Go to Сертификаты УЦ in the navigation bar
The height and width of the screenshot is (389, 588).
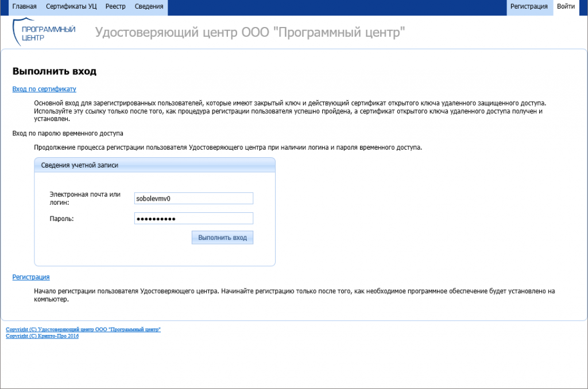click(71, 7)
